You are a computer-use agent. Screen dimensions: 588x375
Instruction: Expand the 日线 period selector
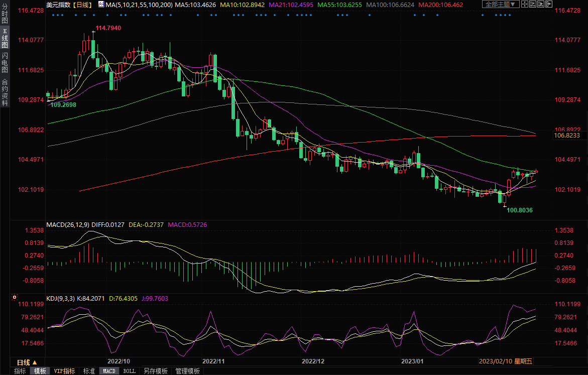27,362
